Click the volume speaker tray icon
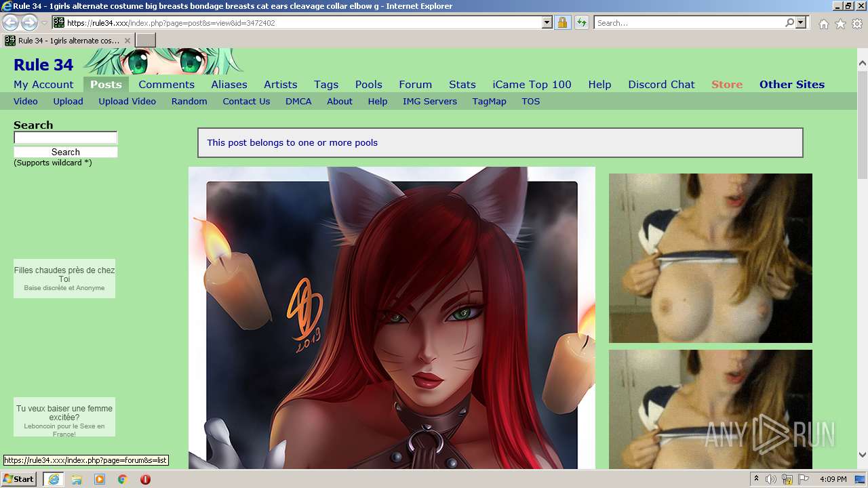This screenshot has width=868, height=488. point(771,479)
